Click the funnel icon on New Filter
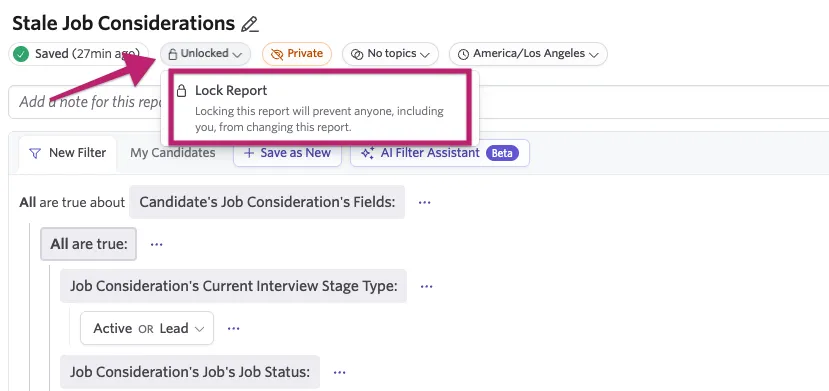The height and width of the screenshot is (391, 829). pyautogui.click(x=35, y=154)
